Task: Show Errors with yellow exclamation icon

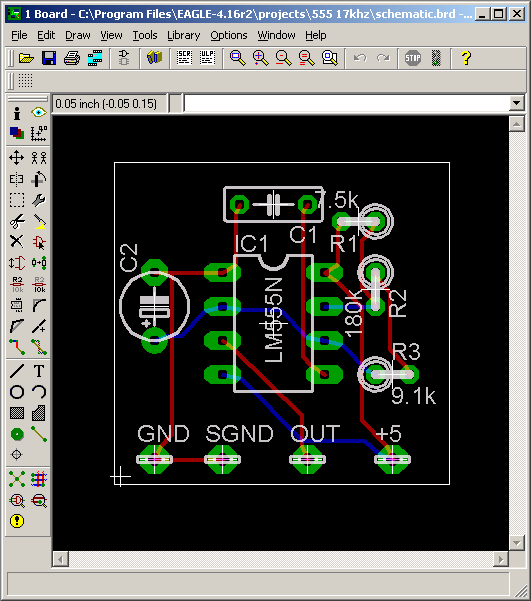Action: point(17,521)
